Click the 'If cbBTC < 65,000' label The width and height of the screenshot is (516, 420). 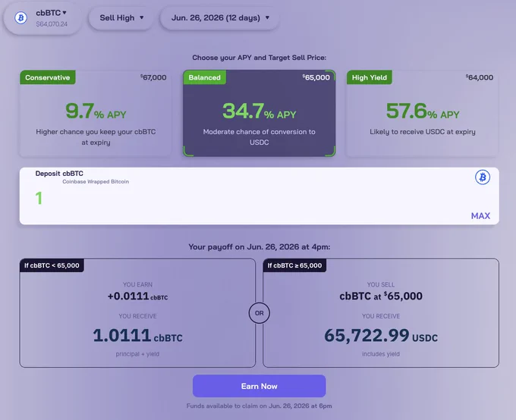[x=52, y=265]
